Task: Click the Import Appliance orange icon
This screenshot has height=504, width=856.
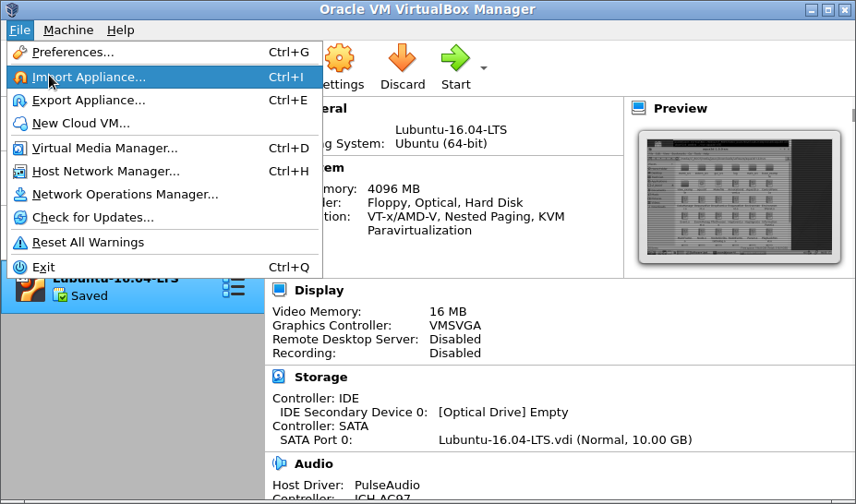Action: point(19,78)
